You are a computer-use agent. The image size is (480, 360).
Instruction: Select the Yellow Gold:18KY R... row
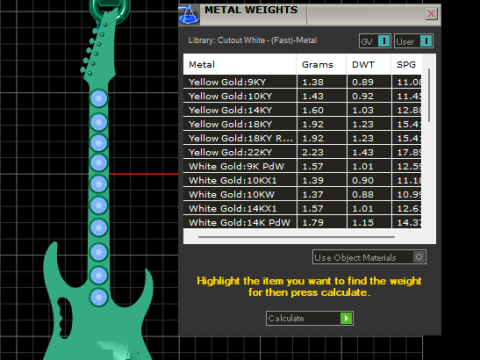[x=302, y=138]
